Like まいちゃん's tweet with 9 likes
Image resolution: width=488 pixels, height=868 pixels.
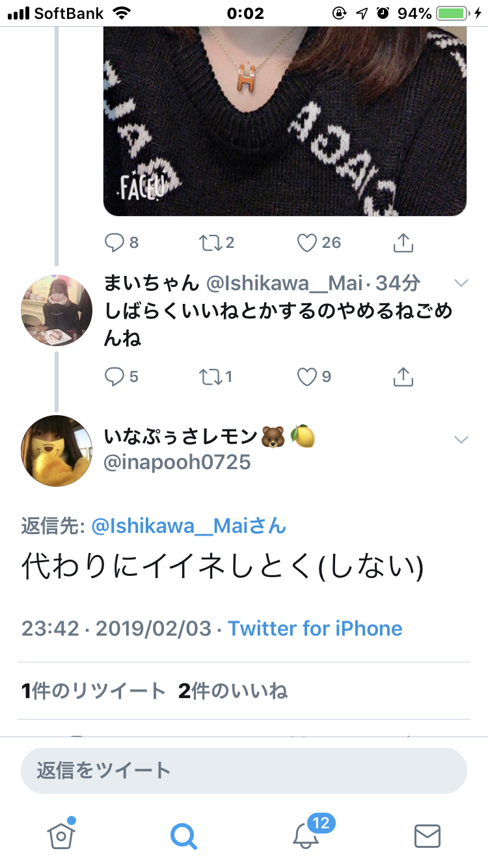pos(306,376)
